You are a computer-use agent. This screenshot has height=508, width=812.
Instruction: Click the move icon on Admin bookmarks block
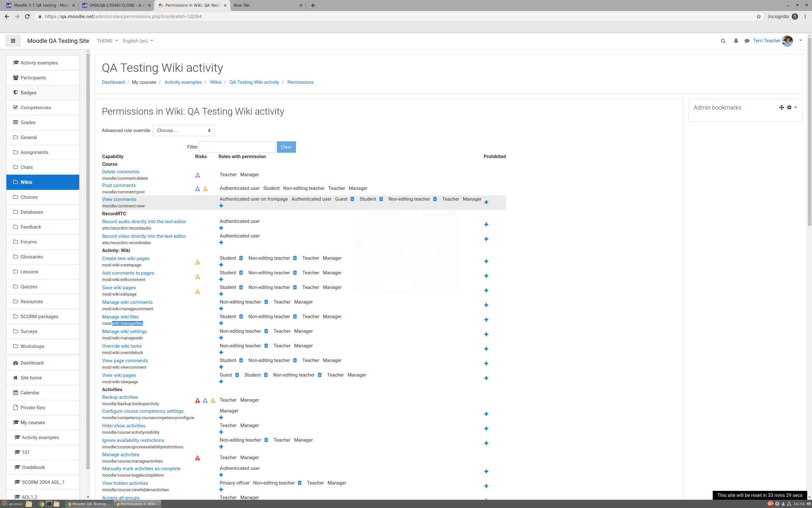tap(782, 108)
